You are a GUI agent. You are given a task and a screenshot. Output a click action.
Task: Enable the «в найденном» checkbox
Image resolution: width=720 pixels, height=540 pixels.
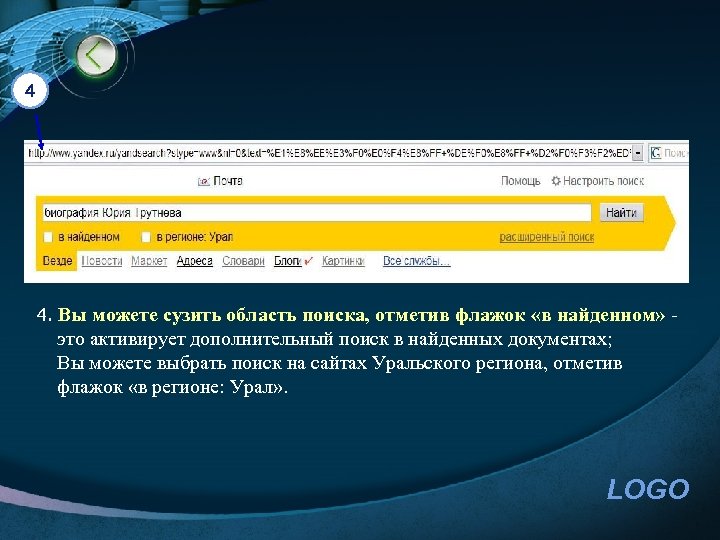point(48,237)
